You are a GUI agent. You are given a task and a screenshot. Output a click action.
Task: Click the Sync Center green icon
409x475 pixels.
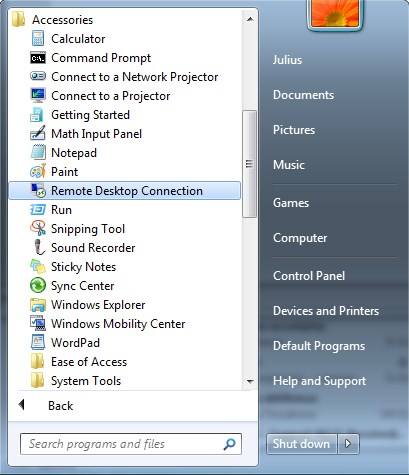[38, 286]
